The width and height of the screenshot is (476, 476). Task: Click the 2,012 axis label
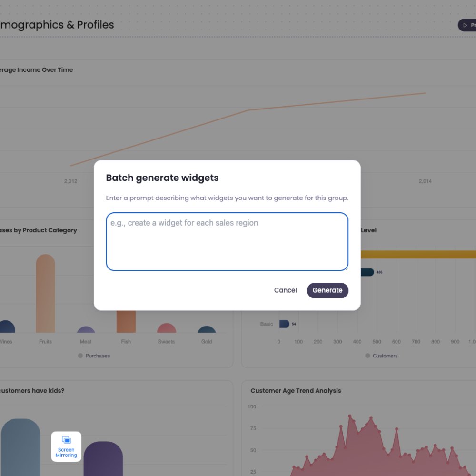70,181
